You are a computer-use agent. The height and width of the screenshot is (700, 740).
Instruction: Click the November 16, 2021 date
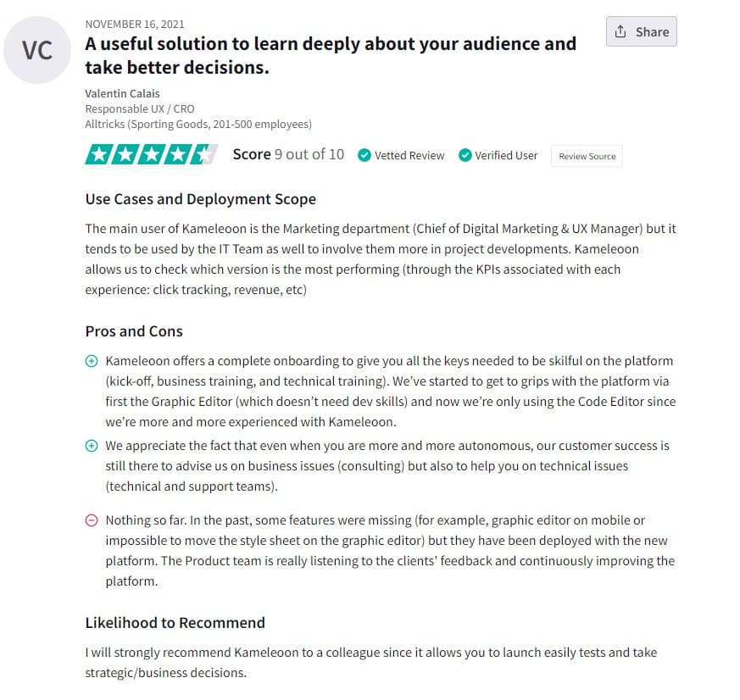point(135,24)
